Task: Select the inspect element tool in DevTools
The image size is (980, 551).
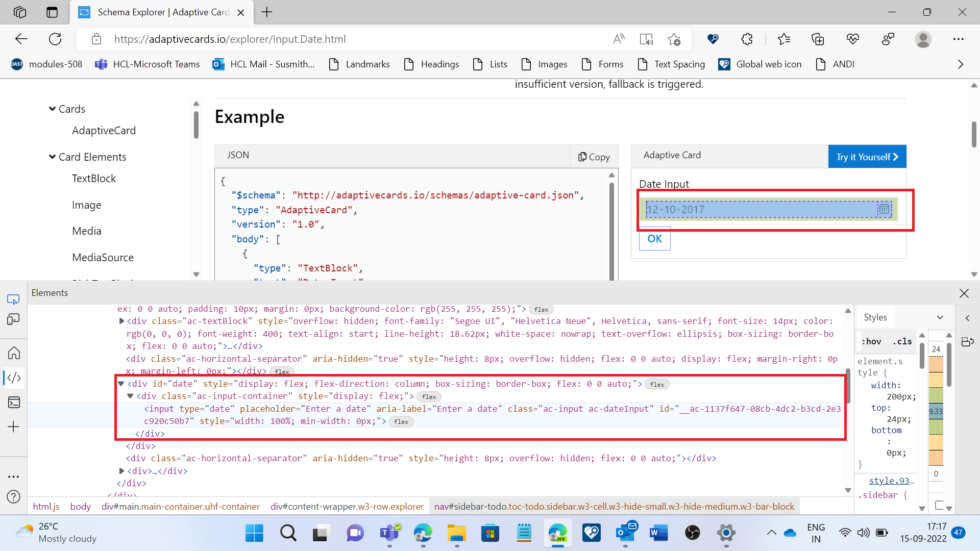Action: (13, 299)
